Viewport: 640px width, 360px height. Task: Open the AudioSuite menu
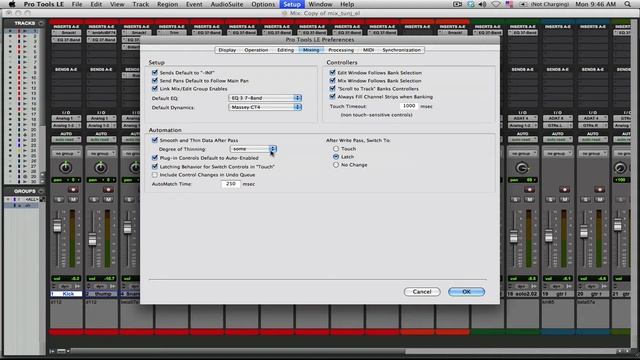point(226,4)
